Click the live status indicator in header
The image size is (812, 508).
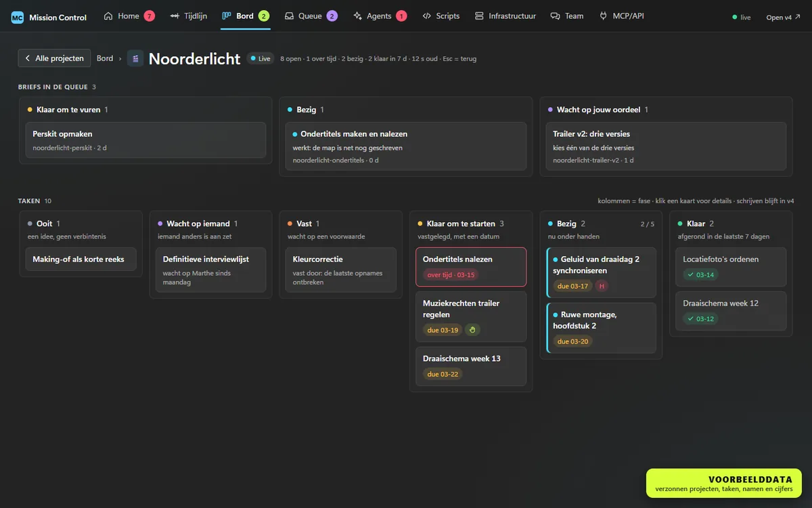point(742,18)
